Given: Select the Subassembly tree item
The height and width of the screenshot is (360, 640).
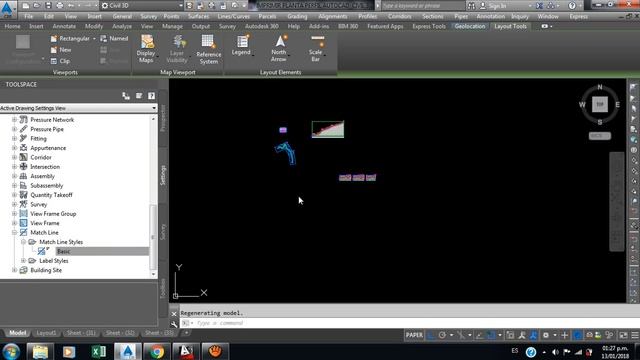Looking at the screenshot, I should point(47,186).
